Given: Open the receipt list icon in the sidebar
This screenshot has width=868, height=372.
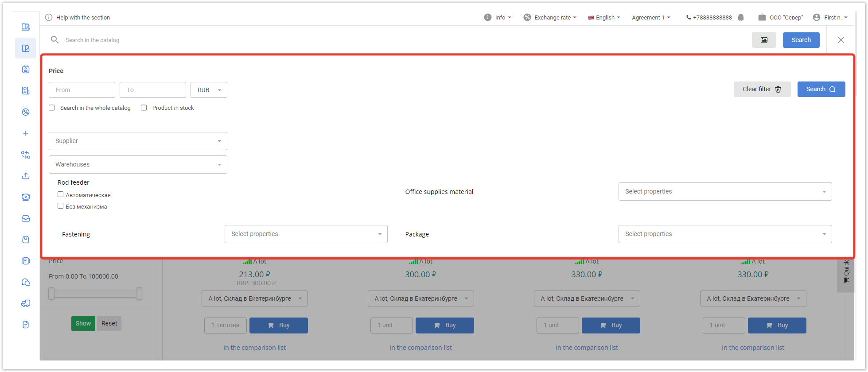Looking at the screenshot, I should tap(26, 91).
